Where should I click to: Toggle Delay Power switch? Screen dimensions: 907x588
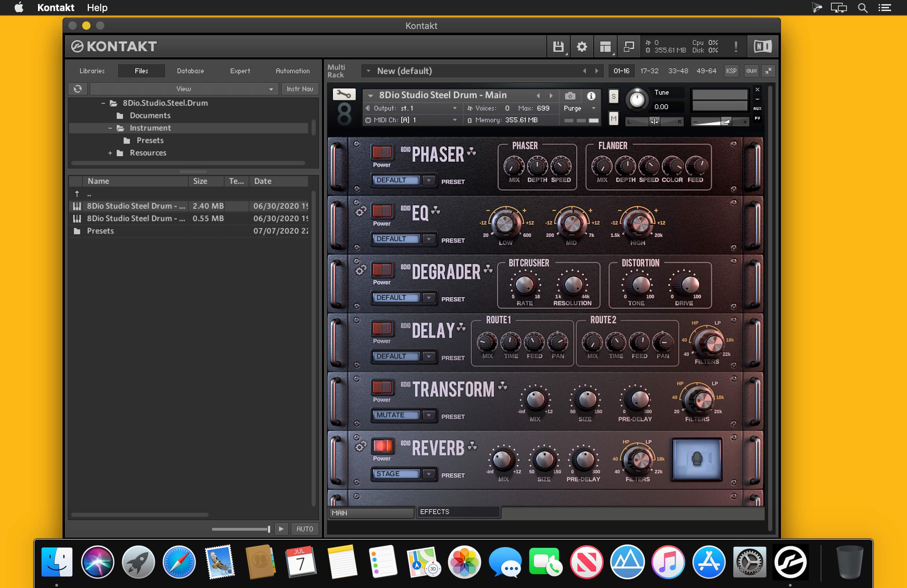pos(382,329)
